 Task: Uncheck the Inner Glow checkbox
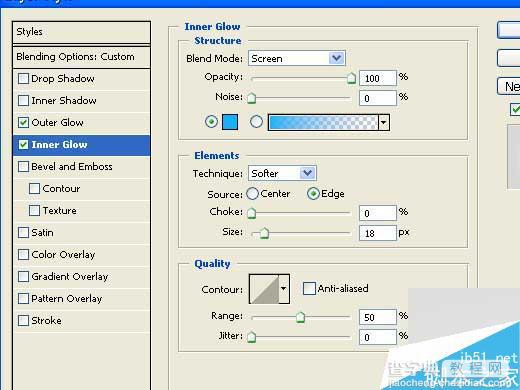(x=23, y=145)
